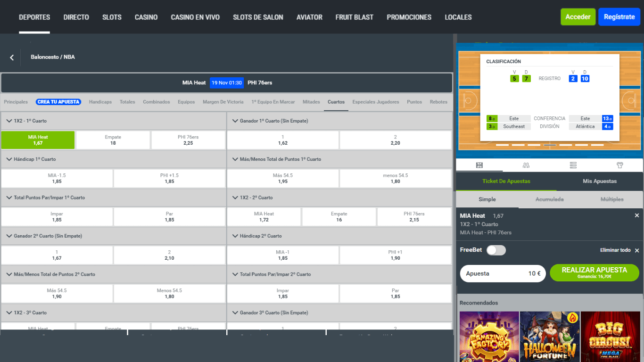The width and height of the screenshot is (644, 362).
Task: Go back using the left arrow icon
Action: [12, 58]
